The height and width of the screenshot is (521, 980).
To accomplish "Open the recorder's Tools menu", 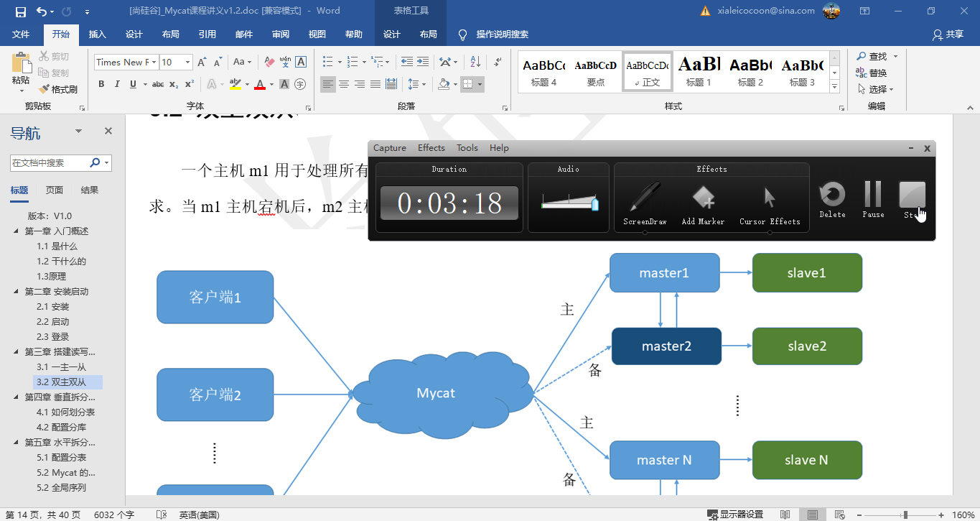I will 467,148.
